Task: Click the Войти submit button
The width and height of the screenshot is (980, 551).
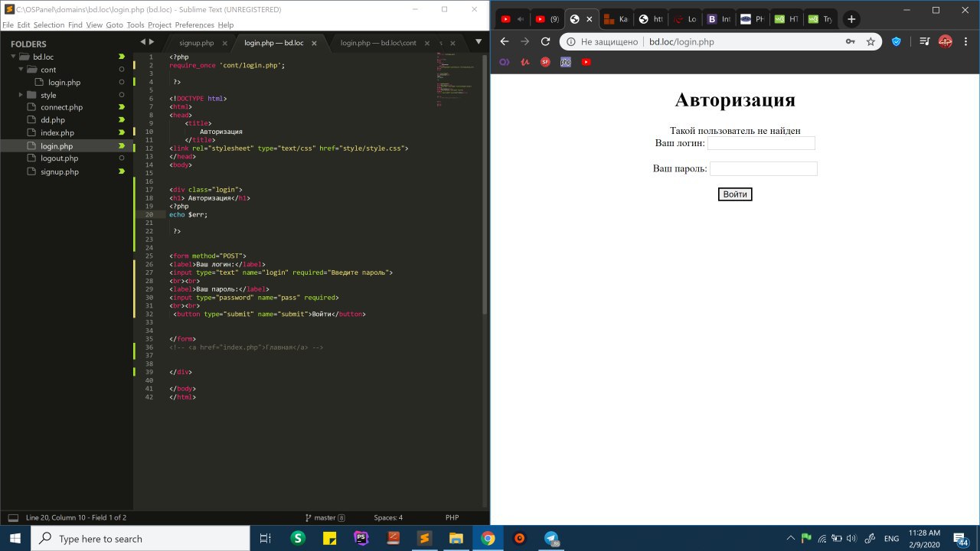Action: 735,194
